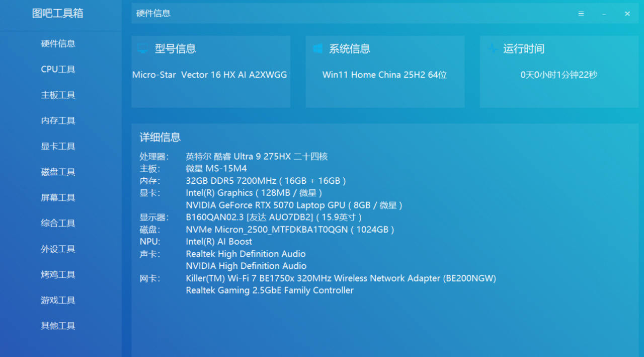This screenshot has height=357, width=644.
Task: Click Realtek High Definition Audio line
Action: pos(246,254)
